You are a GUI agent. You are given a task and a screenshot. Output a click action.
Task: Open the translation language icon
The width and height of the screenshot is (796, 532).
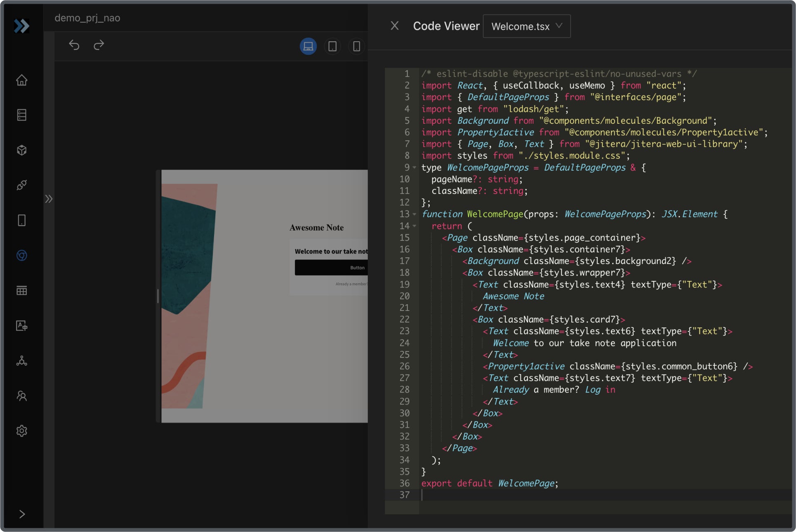point(22,326)
